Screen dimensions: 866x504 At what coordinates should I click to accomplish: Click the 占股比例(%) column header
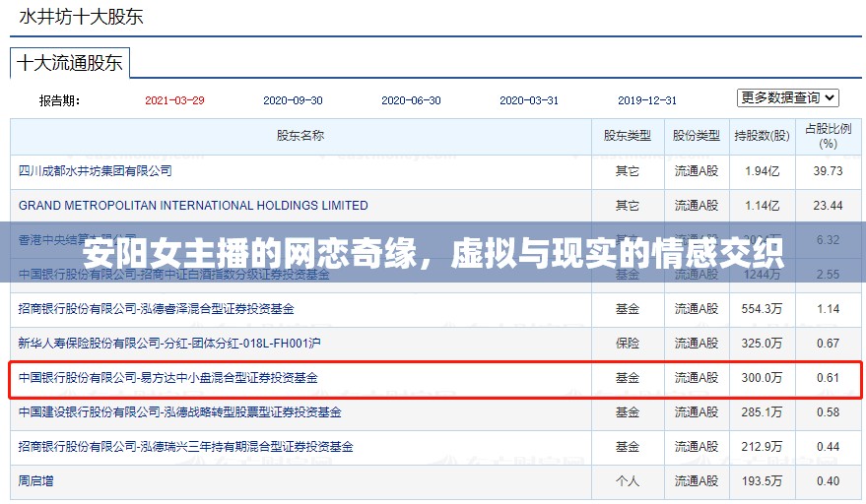coord(828,136)
